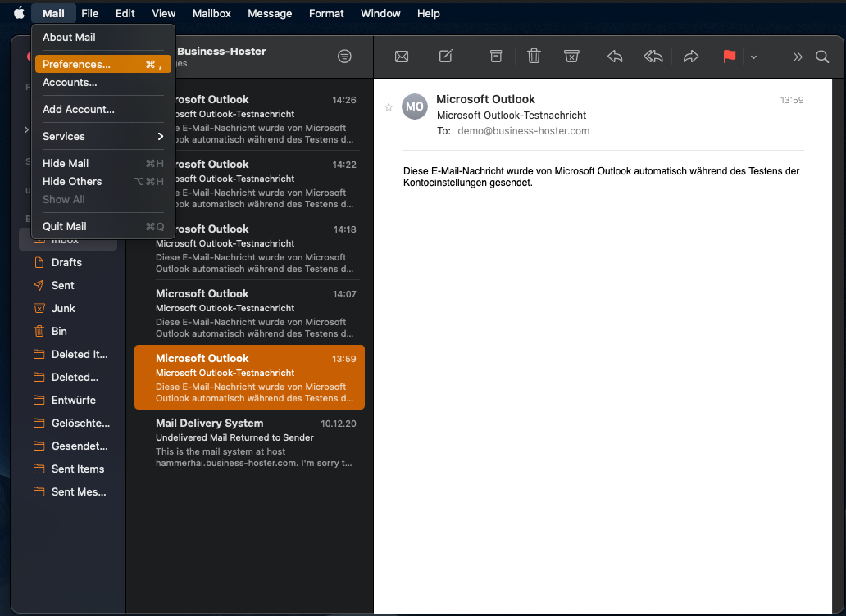
Task: Open the Sent mailbox
Action: pos(68,286)
